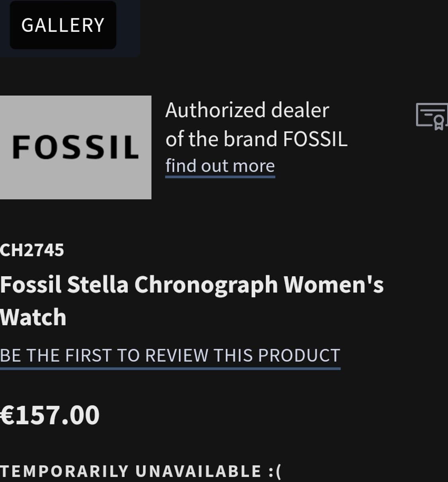The height and width of the screenshot is (482, 448).
Task: Click the word "Watch" in the title
Action: (x=33, y=317)
